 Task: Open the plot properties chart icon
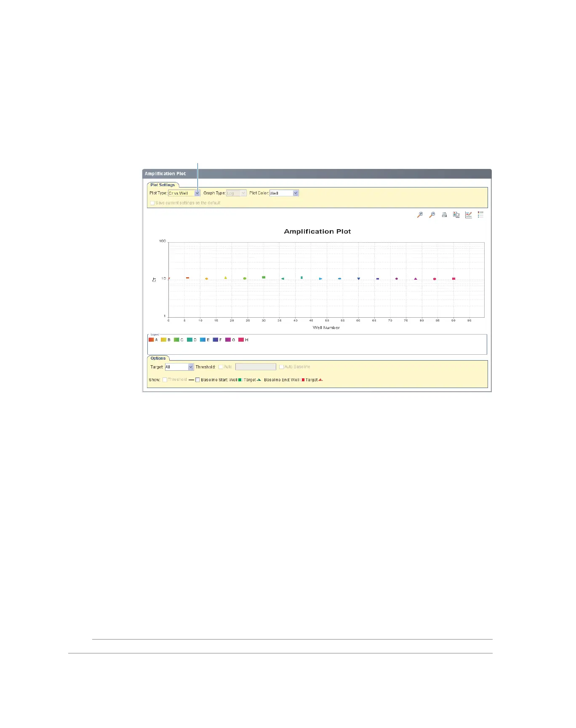[x=468, y=215]
